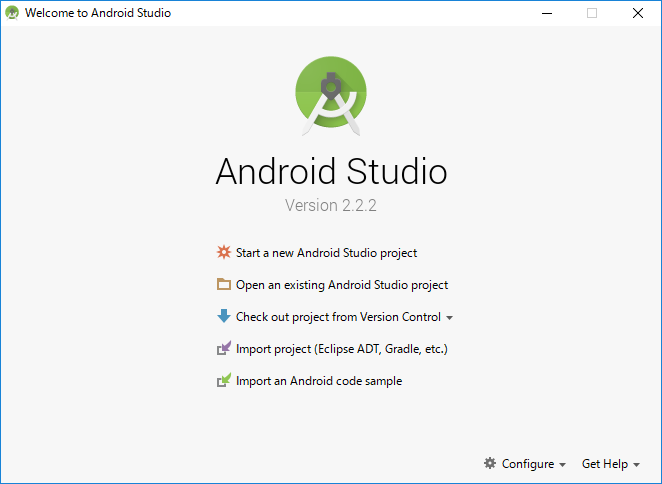Click the blue download arrow Version Control icon
The width and height of the screenshot is (662, 484).
coord(224,316)
